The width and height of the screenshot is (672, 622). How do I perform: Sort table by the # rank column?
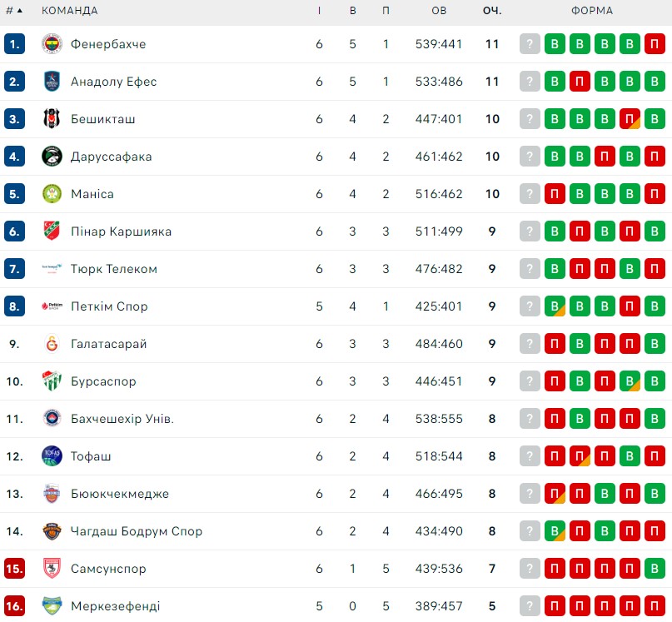pos(14,11)
